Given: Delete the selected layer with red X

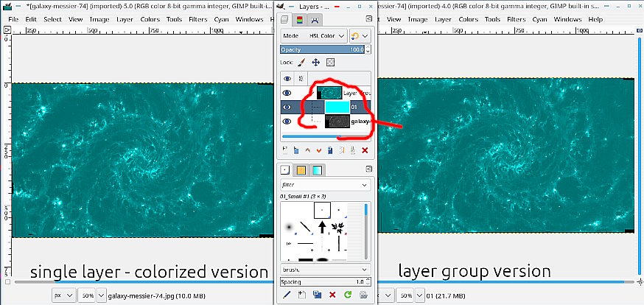Looking at the screenshot, I should pos(364,150).
